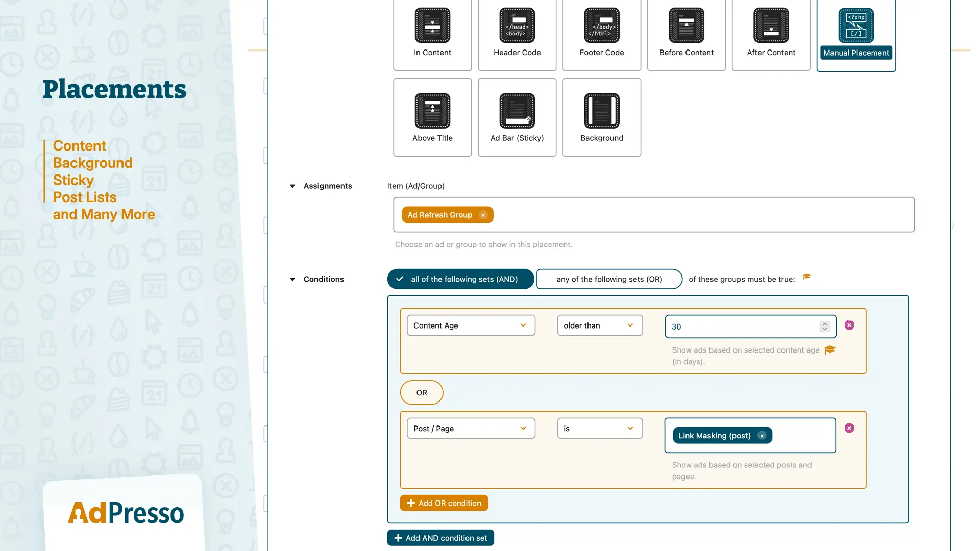980x551 pixels.
Task: Remove the Ad Refresh Group tag
Action: (483, 215)
